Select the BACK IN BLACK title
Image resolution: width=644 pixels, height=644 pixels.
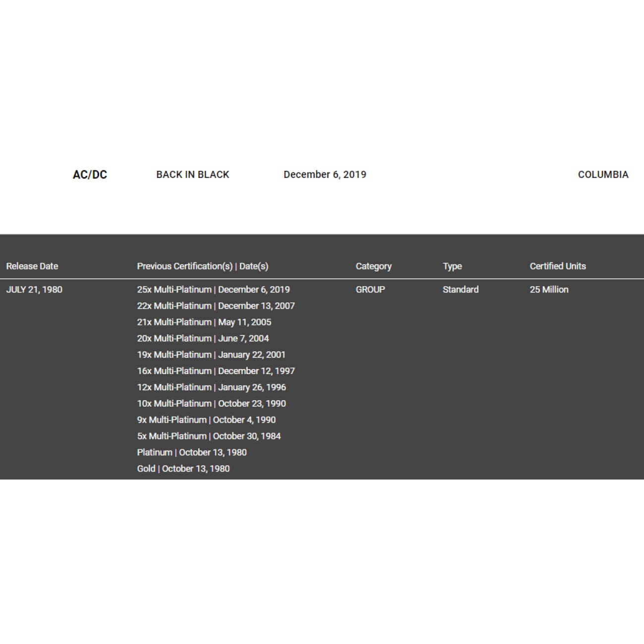point(193,174)
